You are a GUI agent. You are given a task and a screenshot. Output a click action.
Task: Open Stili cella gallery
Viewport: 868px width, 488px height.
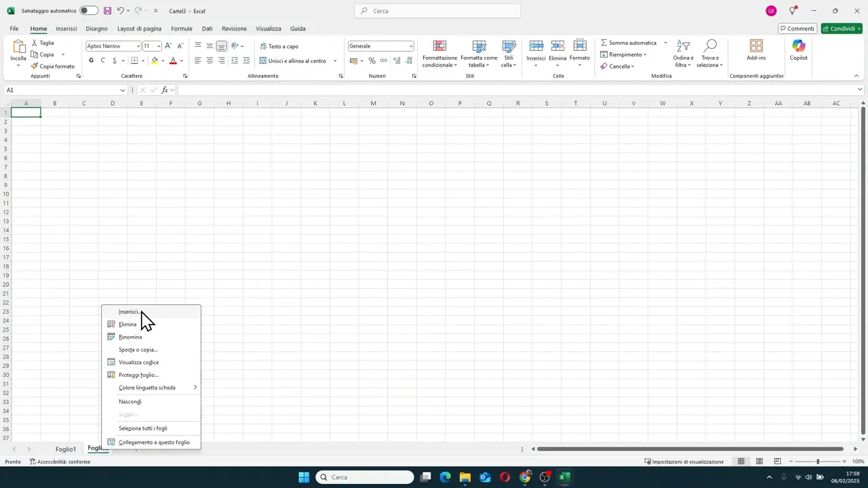pyautogui.click(x=509, y=54)
